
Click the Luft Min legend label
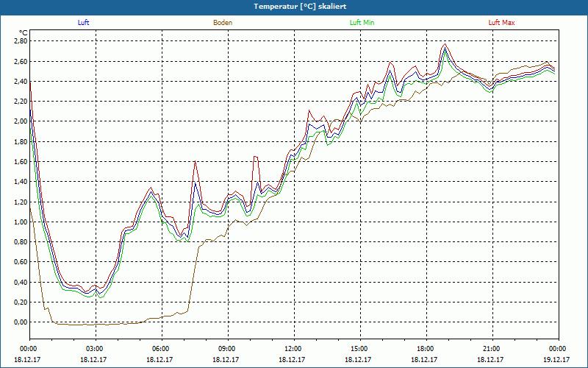tap(362, 23)
